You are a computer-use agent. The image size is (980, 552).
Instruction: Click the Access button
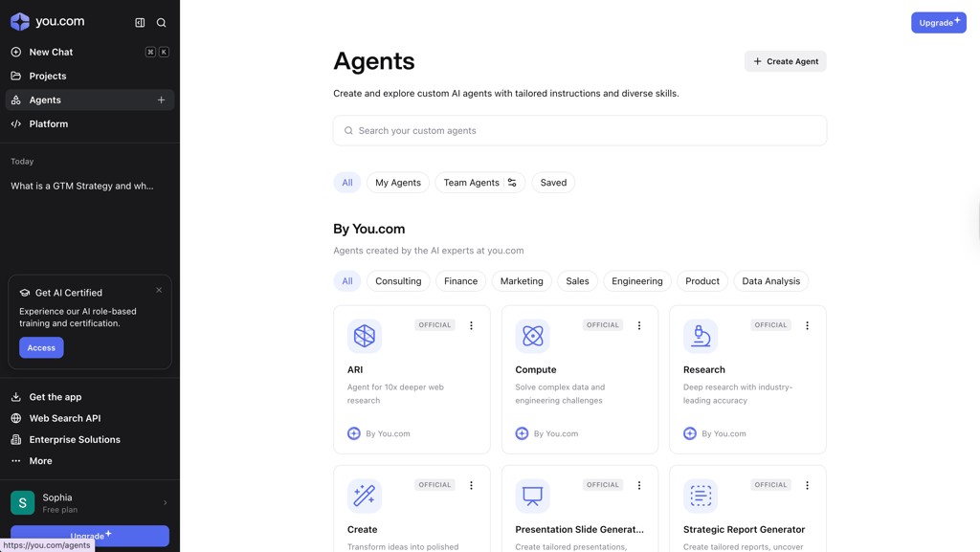pyautogui.click(x=41, y=348)
